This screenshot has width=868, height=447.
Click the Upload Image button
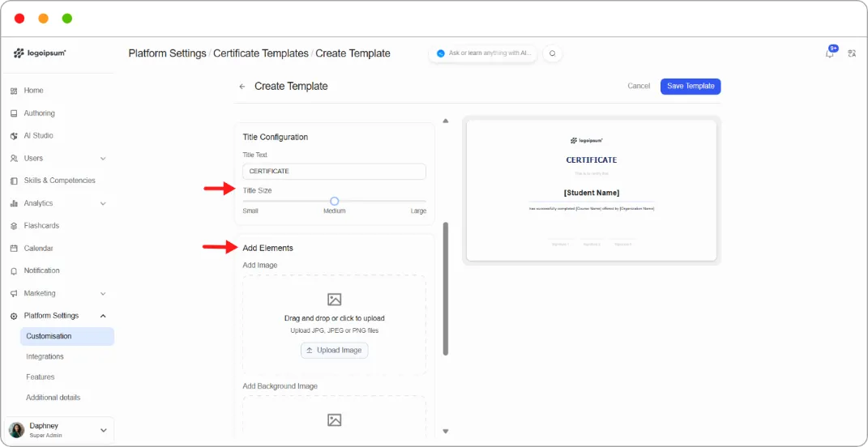pyautogui.click(x=335, y=350)
